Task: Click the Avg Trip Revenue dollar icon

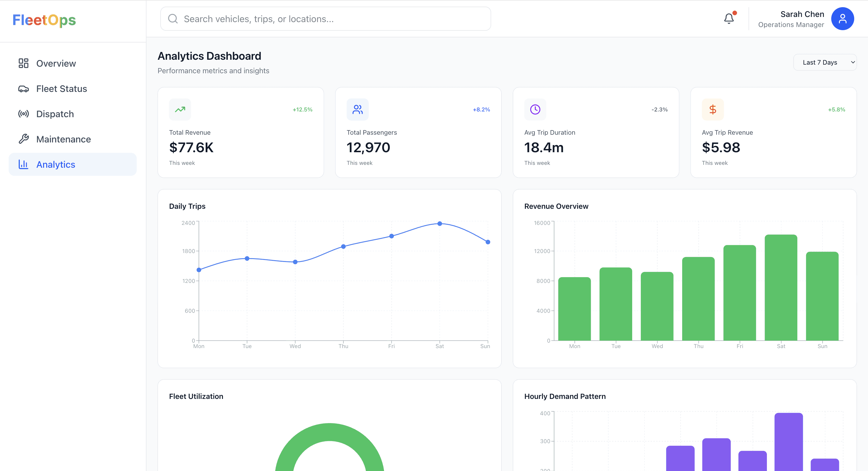Action: tap(712, 109)
